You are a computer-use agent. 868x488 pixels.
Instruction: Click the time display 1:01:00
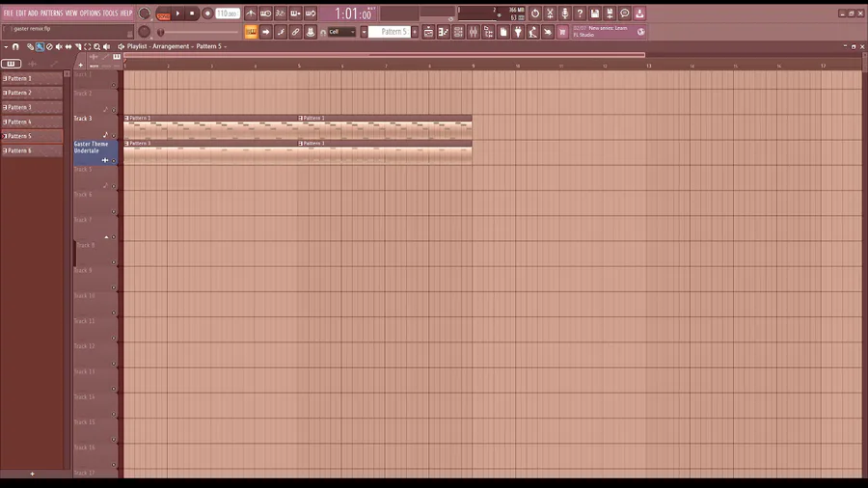click(354, 14)
